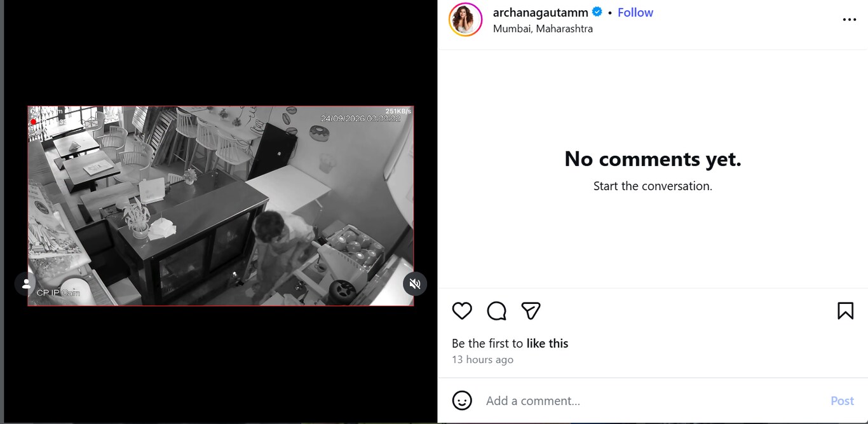Focus the "Add a comment..." field
The image size is (868, 424).
[x=651, y=400]
